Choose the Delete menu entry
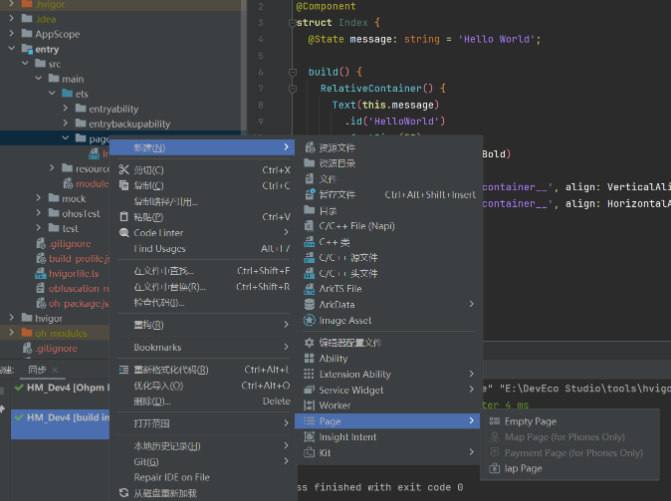 (x=204, y=401)
